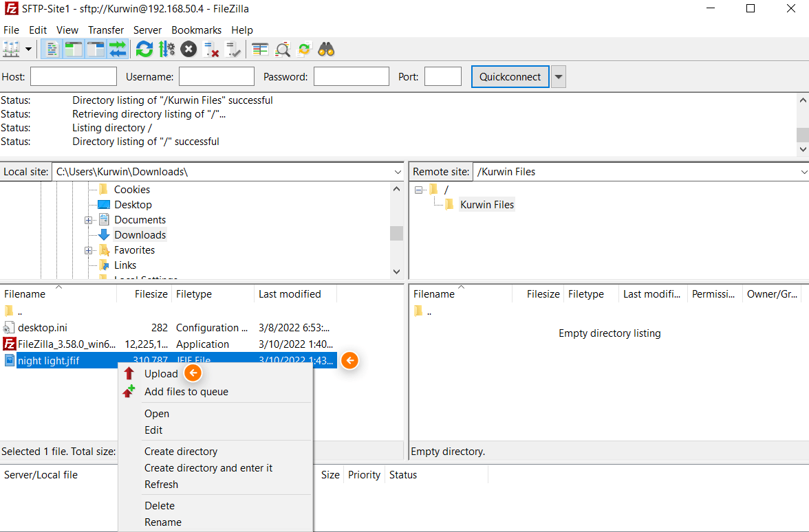Choose Upload from the context menu

pyautogui.click(x=160, y=373)
